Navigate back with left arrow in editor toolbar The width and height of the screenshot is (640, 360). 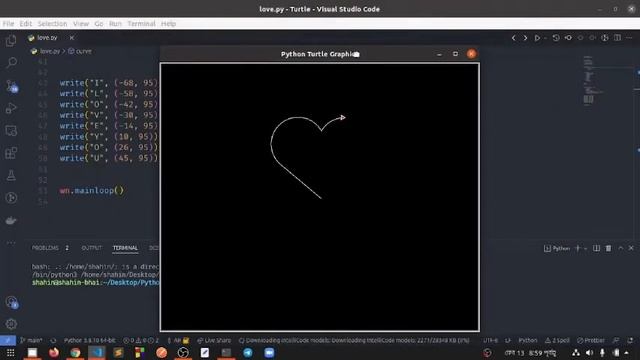coord(513,38)
